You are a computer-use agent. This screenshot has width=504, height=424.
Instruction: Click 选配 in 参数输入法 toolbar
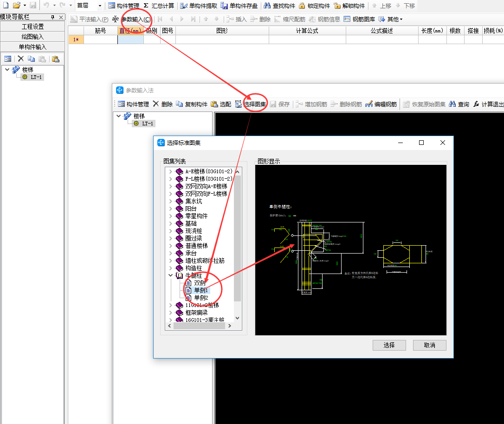(221, 104)
